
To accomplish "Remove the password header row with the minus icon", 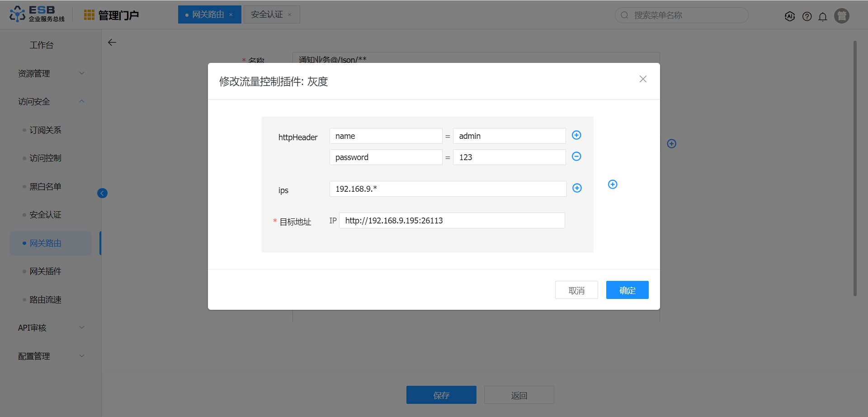I will tap(576, 156).
